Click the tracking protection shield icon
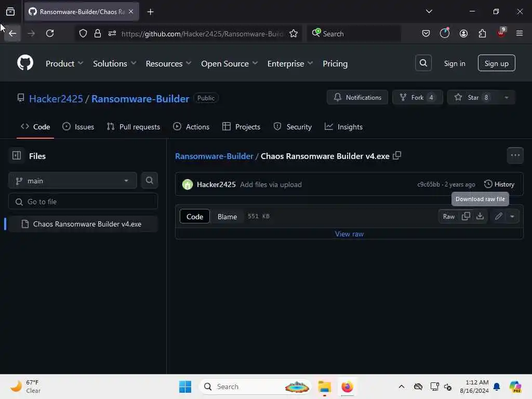Screen dimensions: 532x399 coord(83,33)
